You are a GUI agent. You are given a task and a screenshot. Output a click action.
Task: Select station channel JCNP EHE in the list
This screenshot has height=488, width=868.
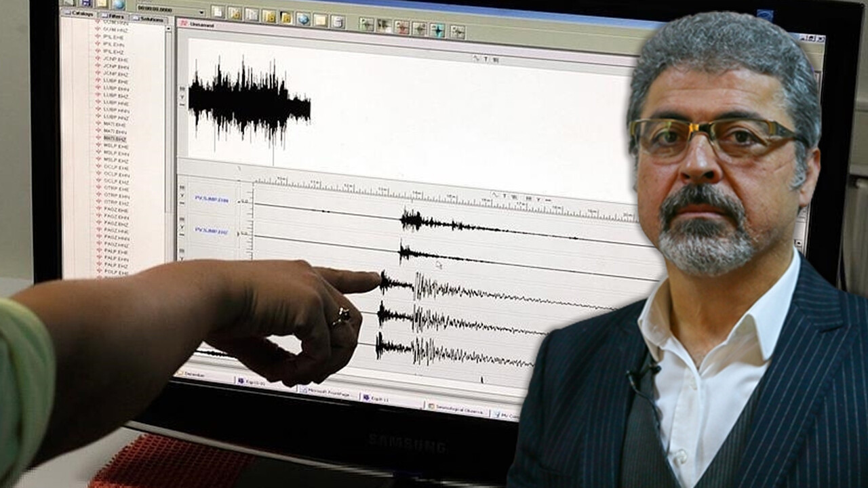click(116, 59)
